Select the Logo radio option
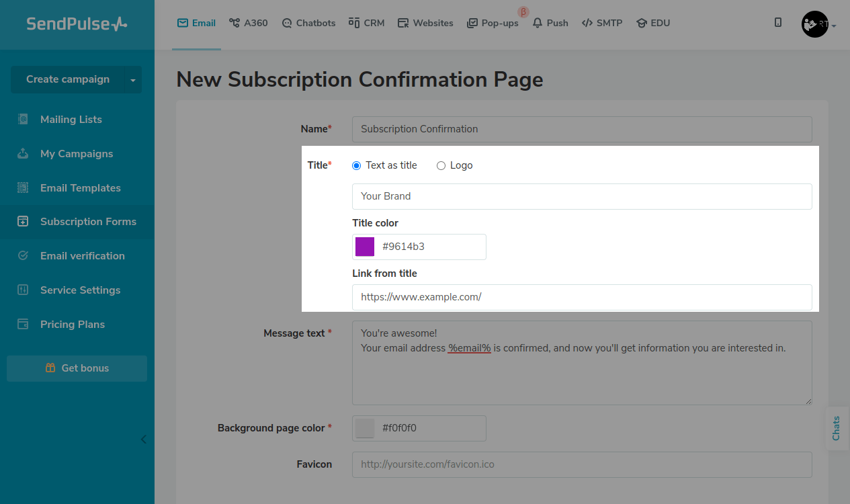Image resolution: width=850 pixels, height=504 pixels. [x=441, y=165]
